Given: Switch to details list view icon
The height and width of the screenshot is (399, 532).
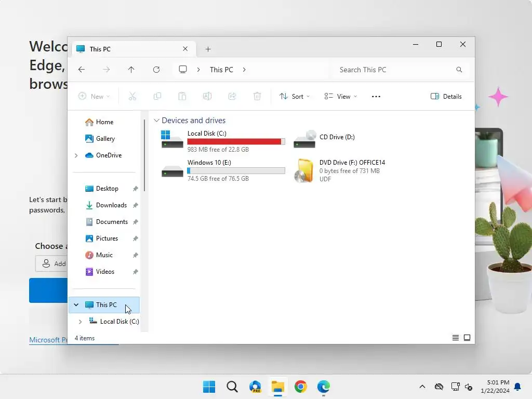Looking at the screenshot, I should click(456, 338).
